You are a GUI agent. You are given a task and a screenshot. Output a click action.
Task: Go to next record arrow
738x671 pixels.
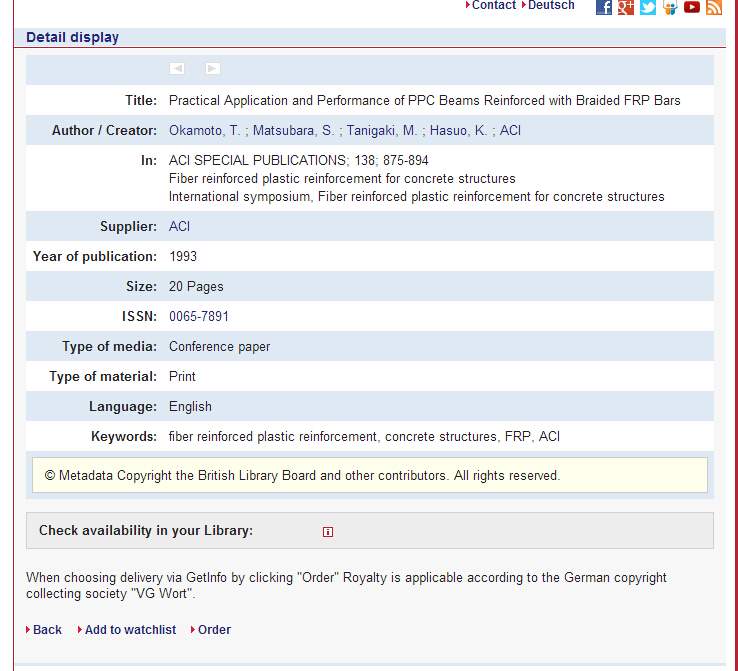pos(213,69)
